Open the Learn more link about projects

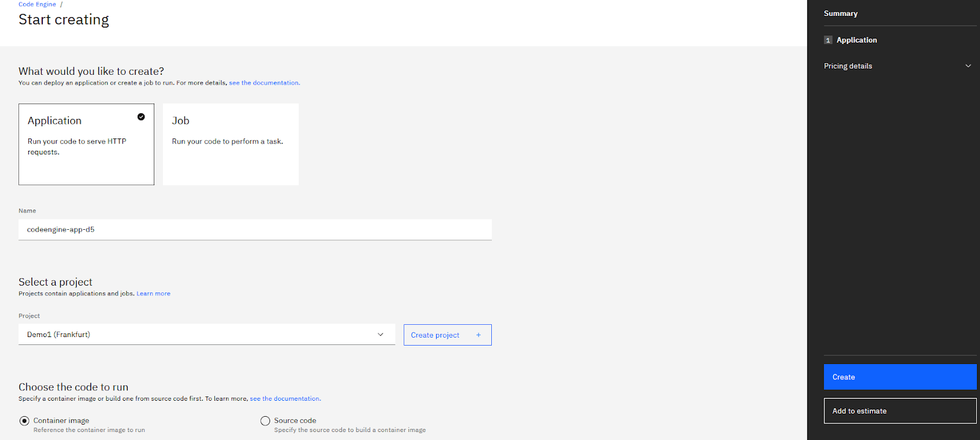pos(153,294)
